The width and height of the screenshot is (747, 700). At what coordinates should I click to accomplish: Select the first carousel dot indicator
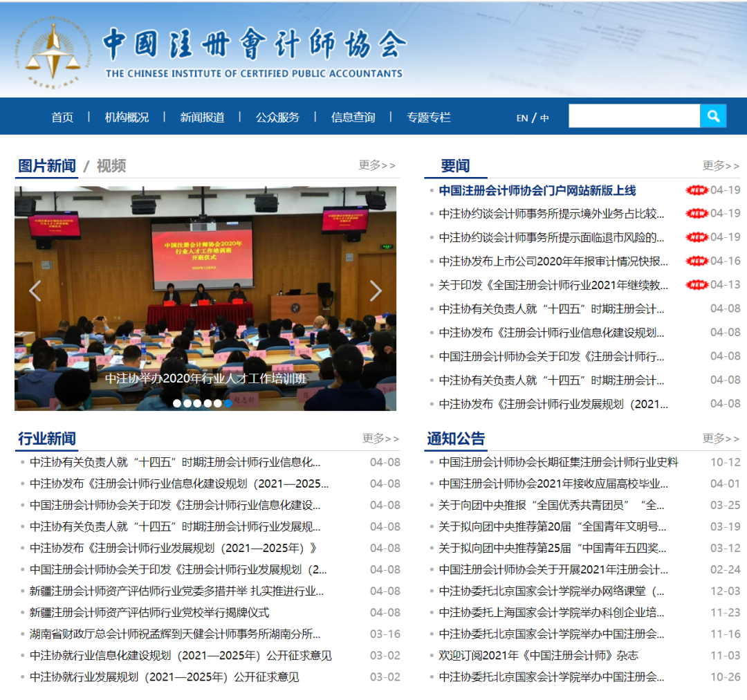point(177,403)
